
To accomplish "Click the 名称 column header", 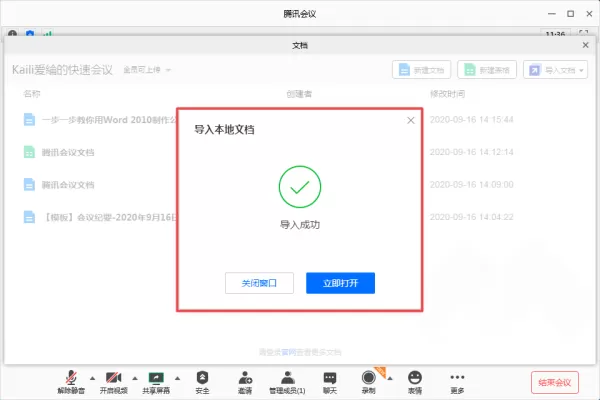I will (31, 94).
